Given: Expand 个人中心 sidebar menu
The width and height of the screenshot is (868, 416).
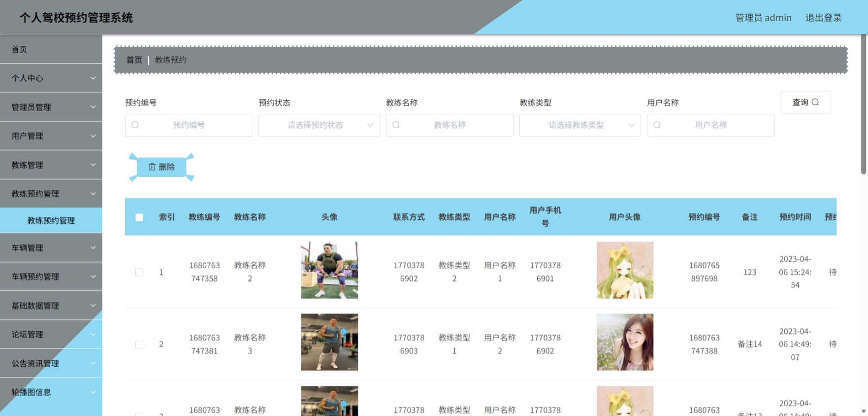Looking at the screenshot, I should tap(51, 78).
